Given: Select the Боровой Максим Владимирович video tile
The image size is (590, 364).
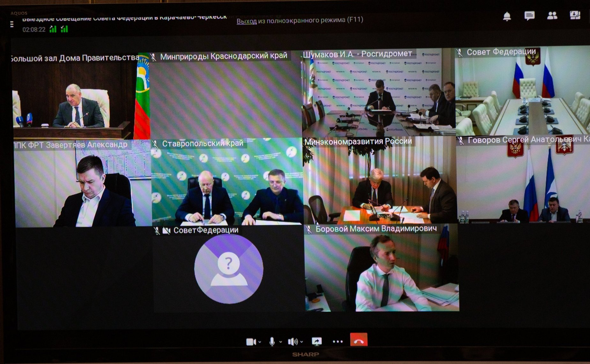Looking at the screenshot, I should [x=381, y=271].
